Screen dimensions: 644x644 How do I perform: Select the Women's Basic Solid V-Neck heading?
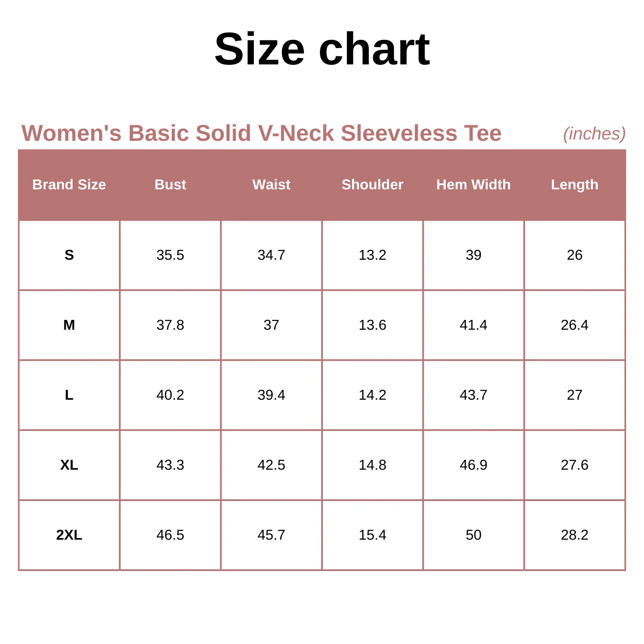click(261, 133)
